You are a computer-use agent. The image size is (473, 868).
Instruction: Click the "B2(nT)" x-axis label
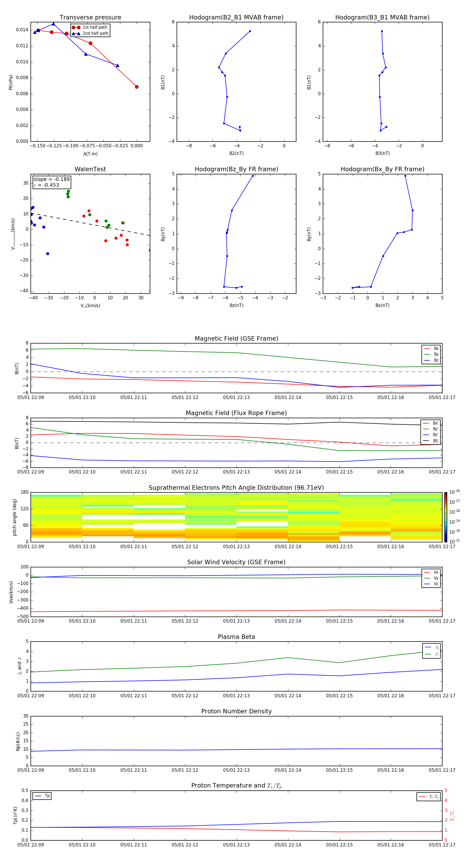point(236,153)
